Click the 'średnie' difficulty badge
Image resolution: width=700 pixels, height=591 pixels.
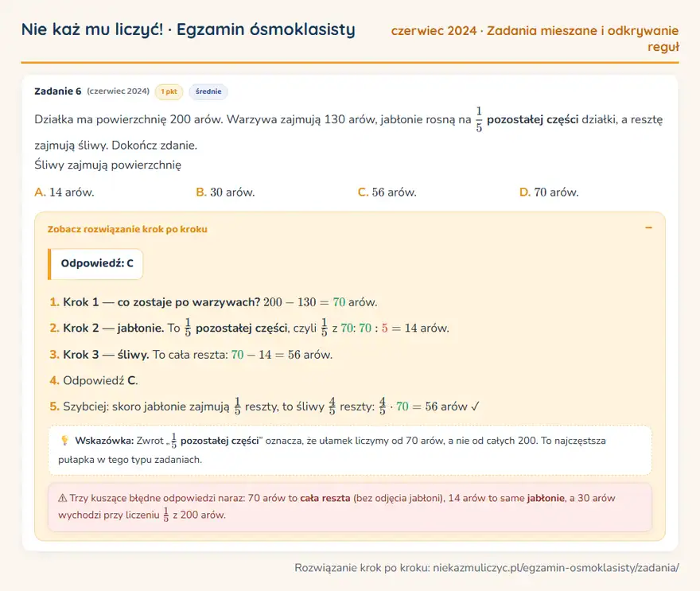click(x=208, y=91)
